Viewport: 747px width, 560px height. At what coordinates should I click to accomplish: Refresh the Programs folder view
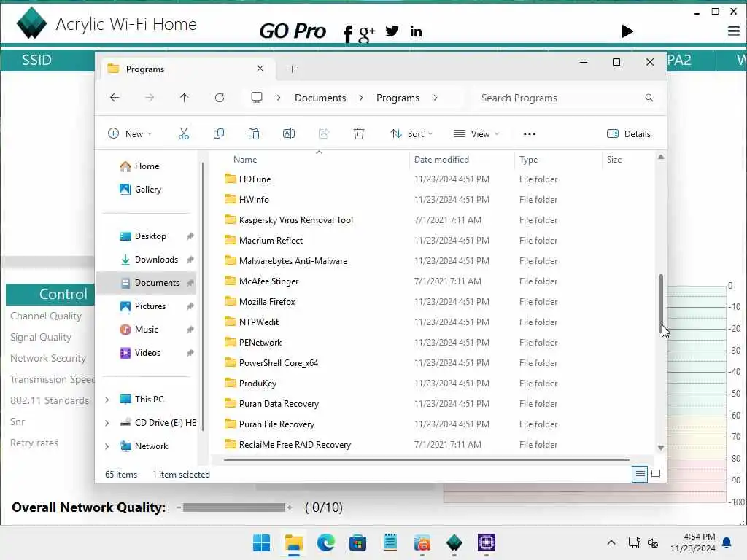[x=219, y=98]
